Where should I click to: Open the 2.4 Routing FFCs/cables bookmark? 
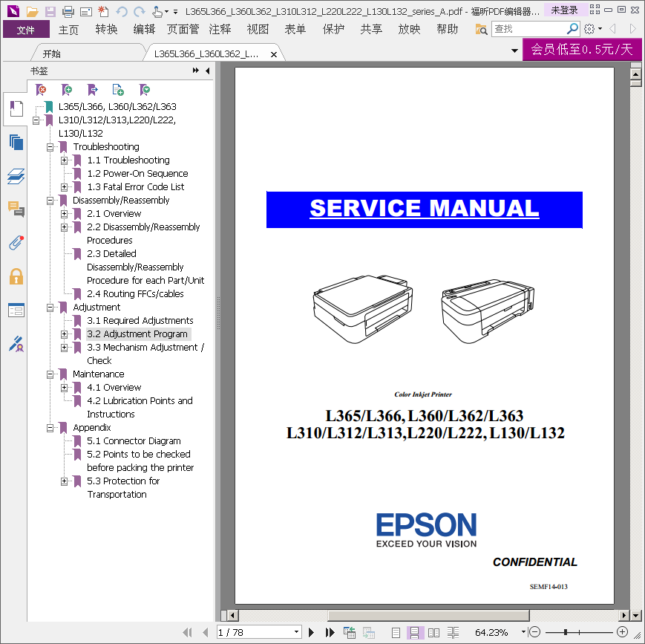point(135,293)
